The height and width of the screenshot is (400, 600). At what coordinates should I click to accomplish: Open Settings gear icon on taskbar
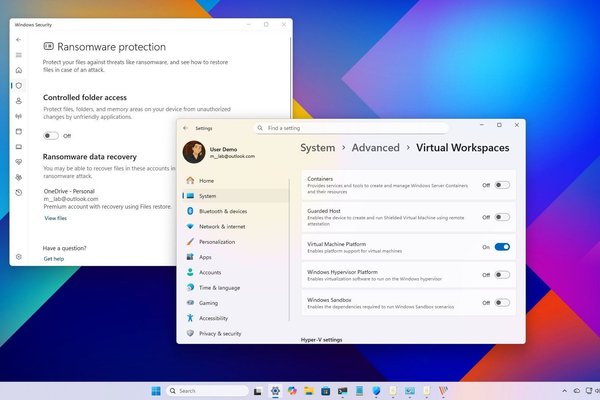click(275, 391)
